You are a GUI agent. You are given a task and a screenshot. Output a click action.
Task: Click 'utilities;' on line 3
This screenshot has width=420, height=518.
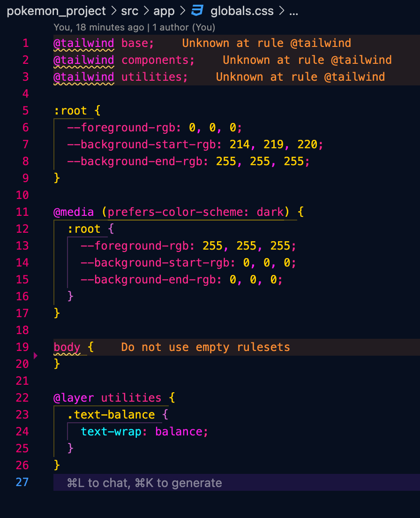pos(154,77)
